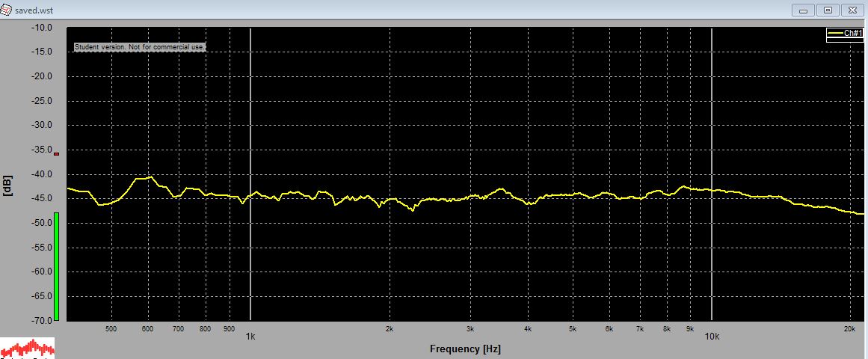Click the 1k frequency label
The height and width of the screenshot is (359, 868).
click(250, 336)
